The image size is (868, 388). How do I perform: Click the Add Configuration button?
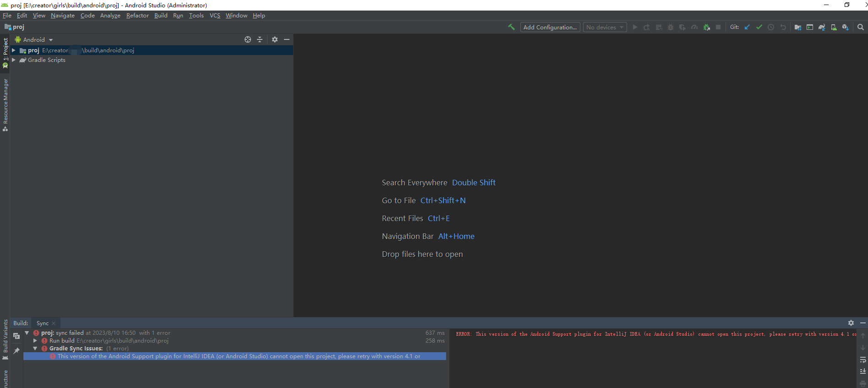coord(550,28)
